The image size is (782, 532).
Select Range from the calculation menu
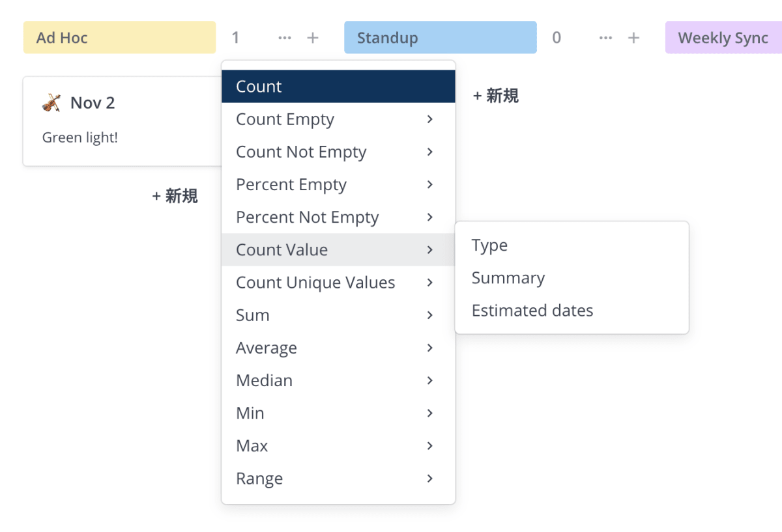coord(259,478)
